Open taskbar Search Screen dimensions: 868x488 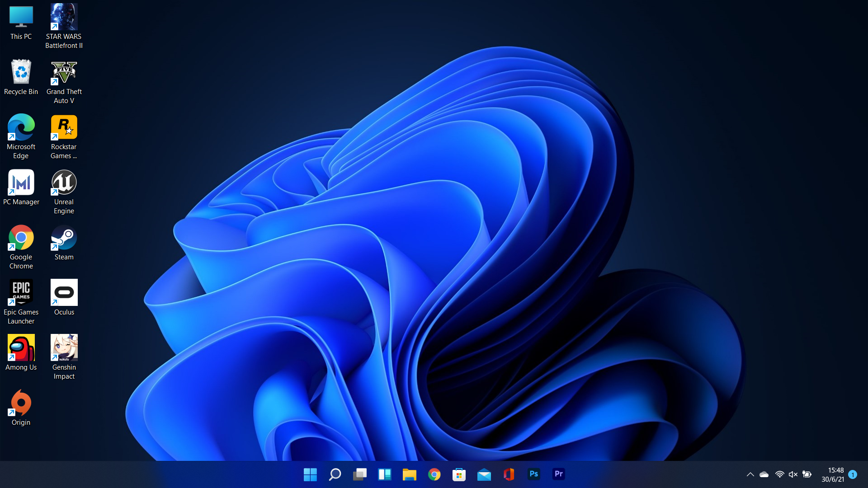(335, 474)
